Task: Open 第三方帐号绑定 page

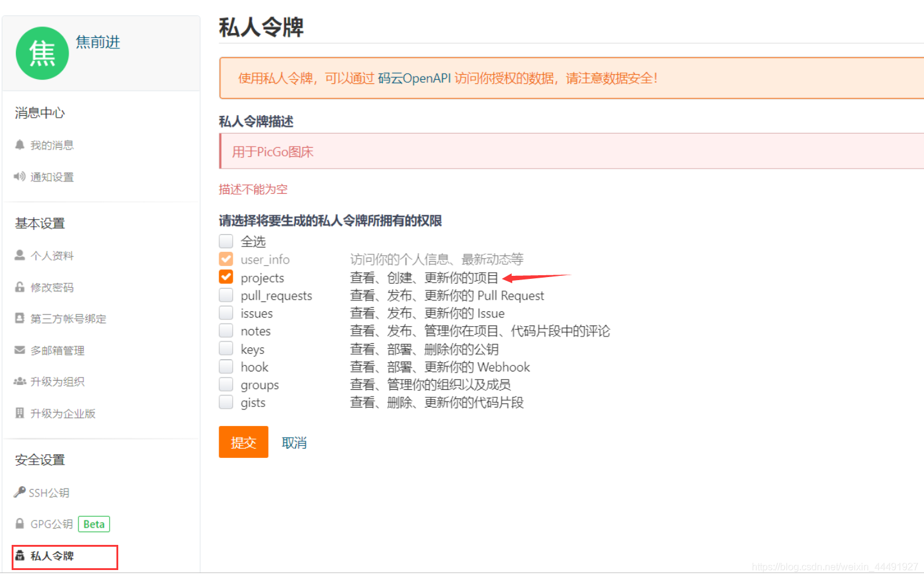Action: (69, 319)
